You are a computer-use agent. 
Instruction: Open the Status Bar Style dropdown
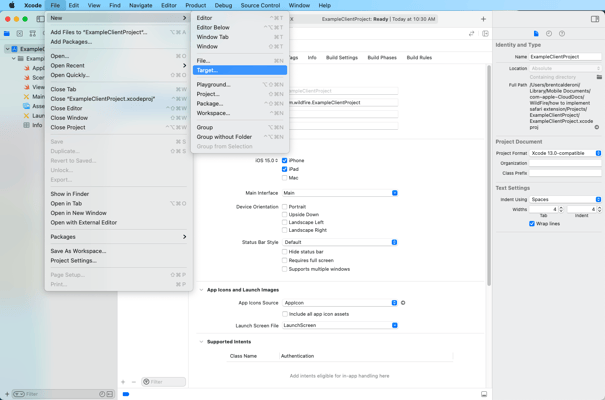pyautogui.click(x=340, y=242)
